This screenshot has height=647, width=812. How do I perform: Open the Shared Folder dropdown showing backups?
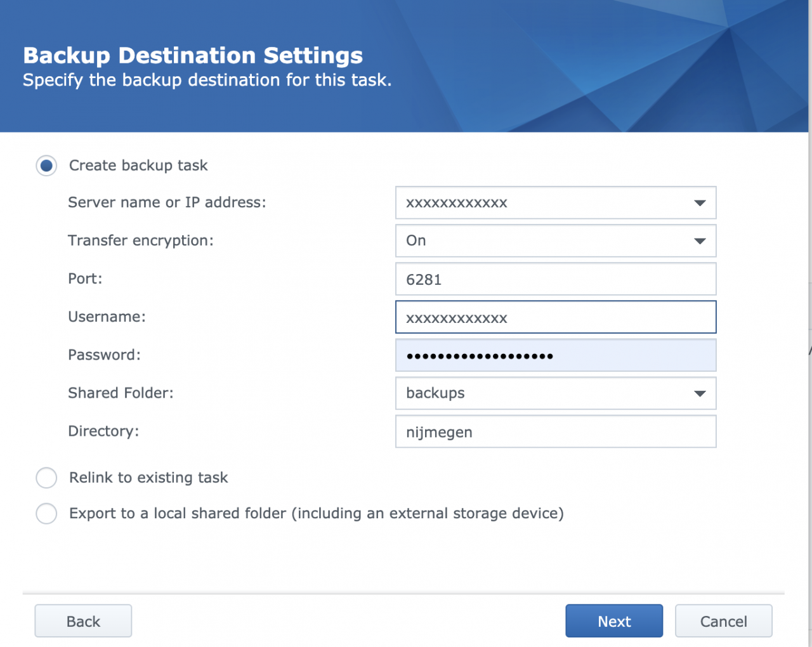(699, 393)
